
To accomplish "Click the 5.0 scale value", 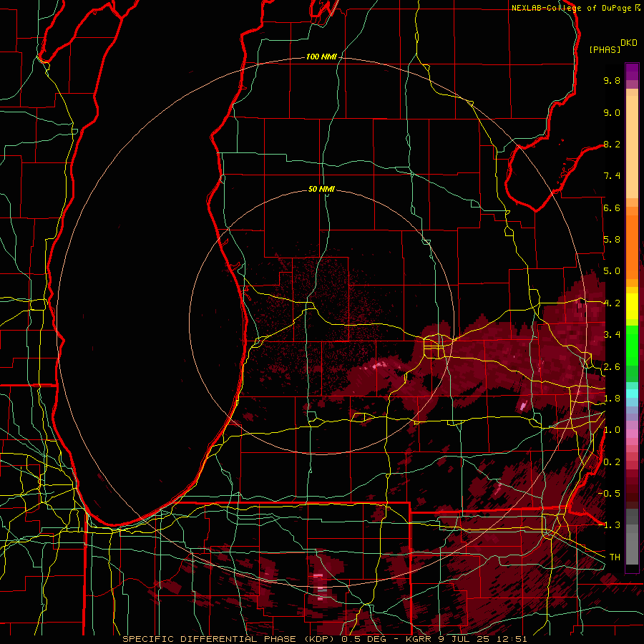I will click(x=612, y=271).
